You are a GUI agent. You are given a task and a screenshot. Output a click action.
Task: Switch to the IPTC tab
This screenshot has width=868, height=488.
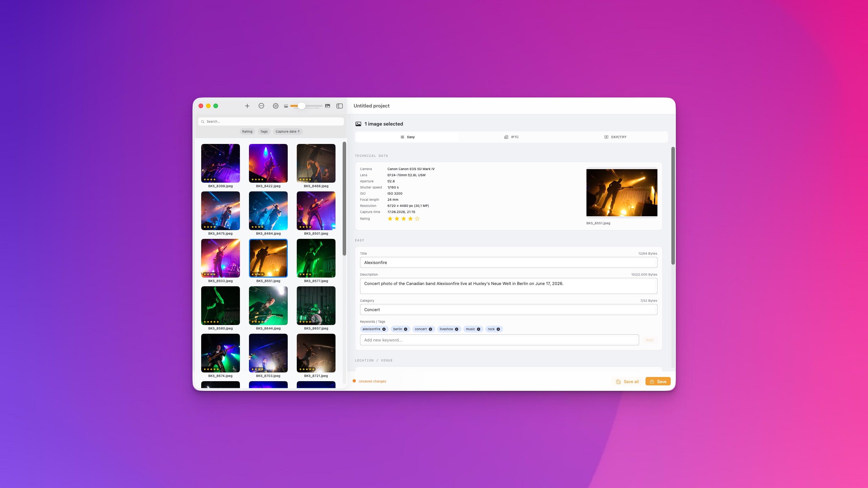(511, 137)
